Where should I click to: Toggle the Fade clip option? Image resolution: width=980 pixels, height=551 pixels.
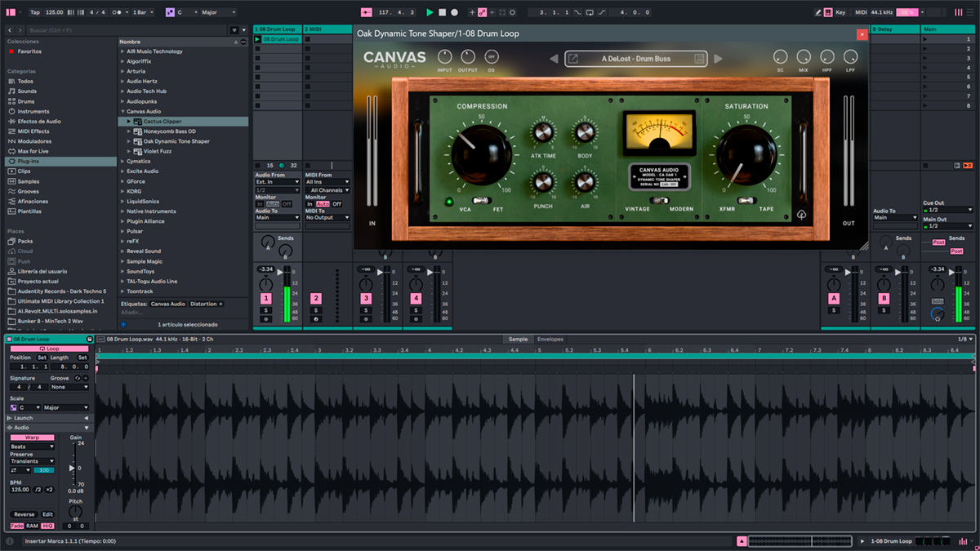click(x=17, y=526)
